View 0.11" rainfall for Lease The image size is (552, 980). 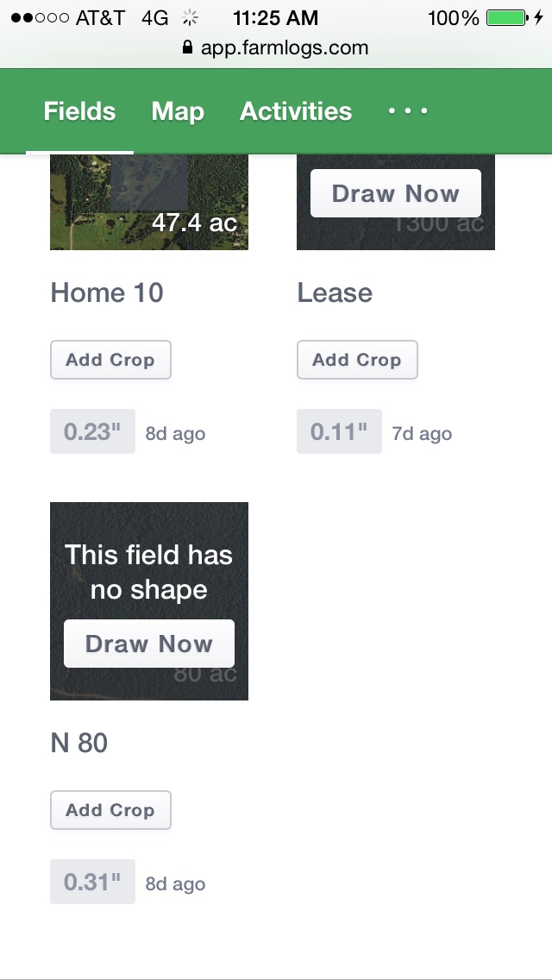pos(339,431)
